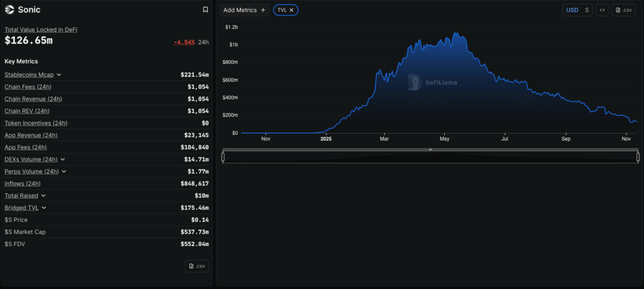
Task: Expand the Bridged TVL breakdown
Action: pyautogui.click(x=44, y=208)
